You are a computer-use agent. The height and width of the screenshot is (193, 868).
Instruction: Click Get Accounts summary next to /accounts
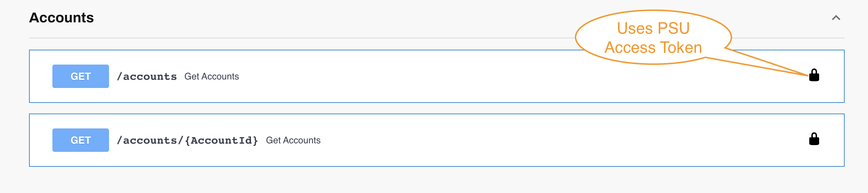212,76
